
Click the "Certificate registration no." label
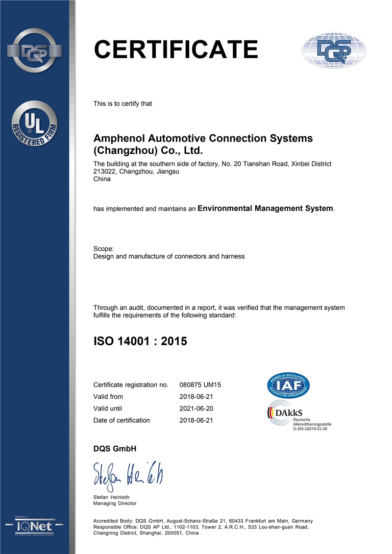coord(131,385)
